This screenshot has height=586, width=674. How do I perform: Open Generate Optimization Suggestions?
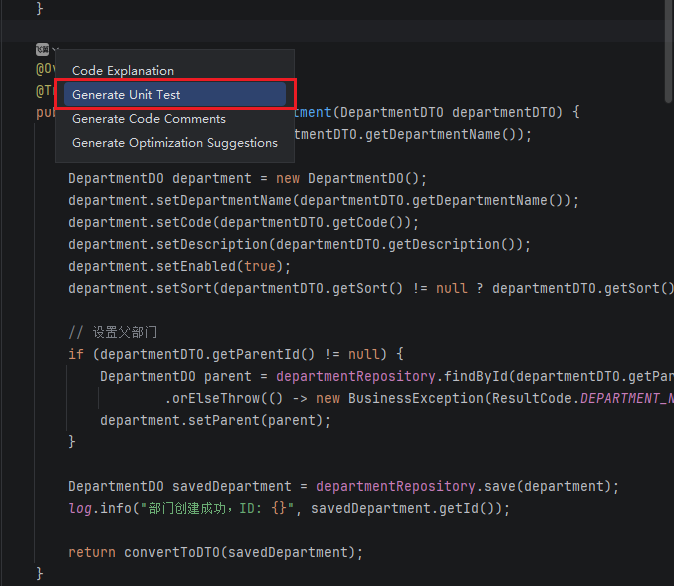tap(175, 143)
